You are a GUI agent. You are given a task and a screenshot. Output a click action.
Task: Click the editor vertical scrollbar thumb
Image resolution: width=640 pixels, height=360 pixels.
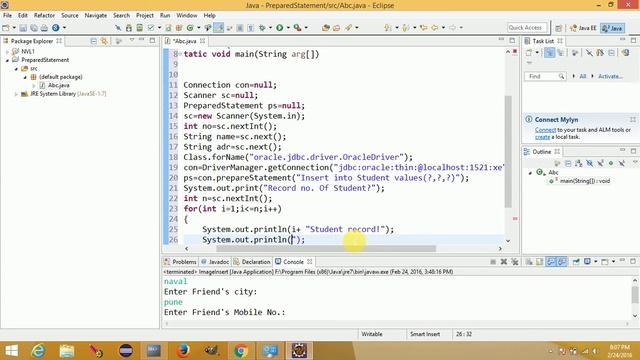508,151
